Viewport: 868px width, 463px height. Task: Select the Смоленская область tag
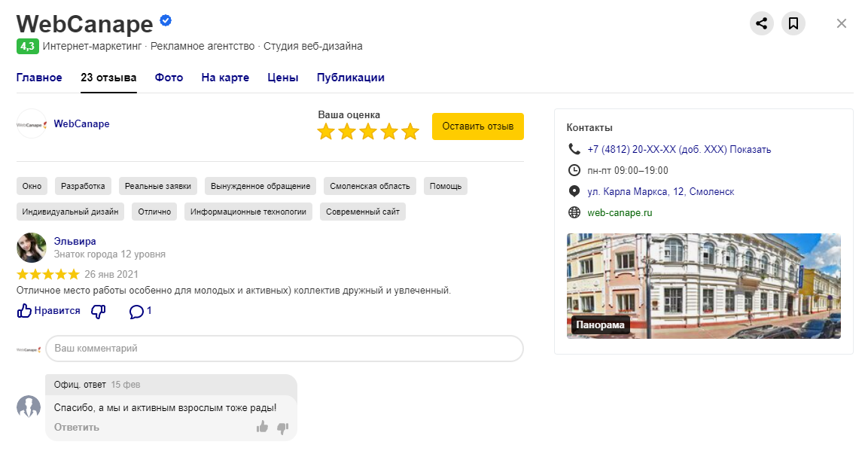pos(370,186)
